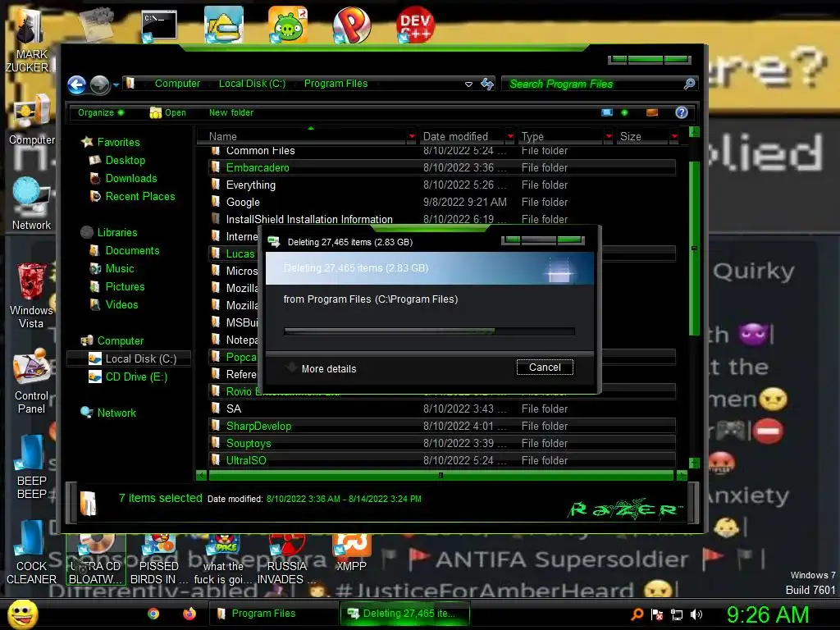Toggle the preview pane icon
This screenshot has height=630, width=840.
coord(652,112)
